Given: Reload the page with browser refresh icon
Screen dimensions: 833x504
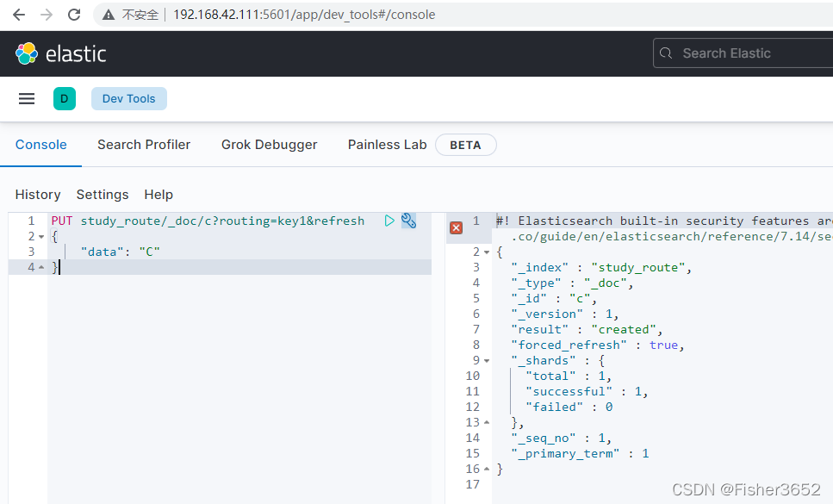Looking at the screenshot, I should click(74, 15).
